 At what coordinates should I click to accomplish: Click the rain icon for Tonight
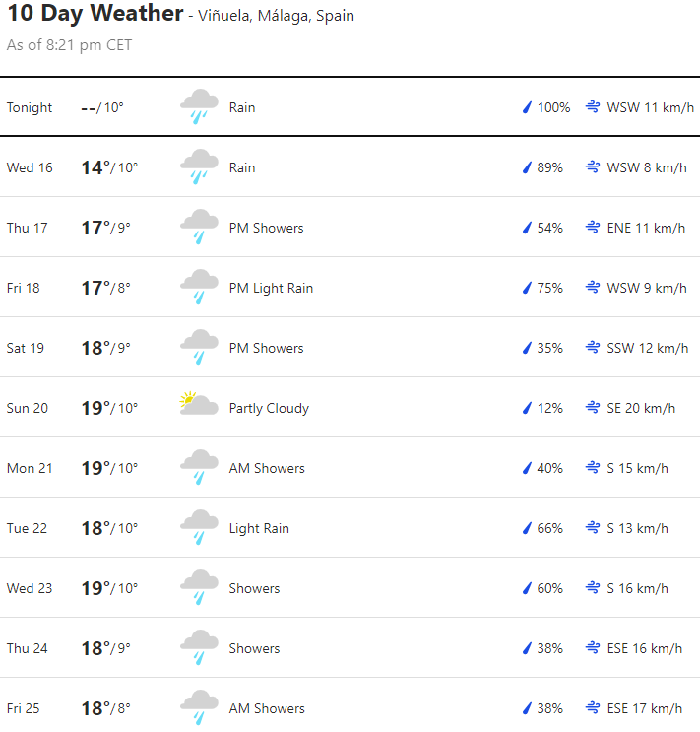click(x=199, y=107)
